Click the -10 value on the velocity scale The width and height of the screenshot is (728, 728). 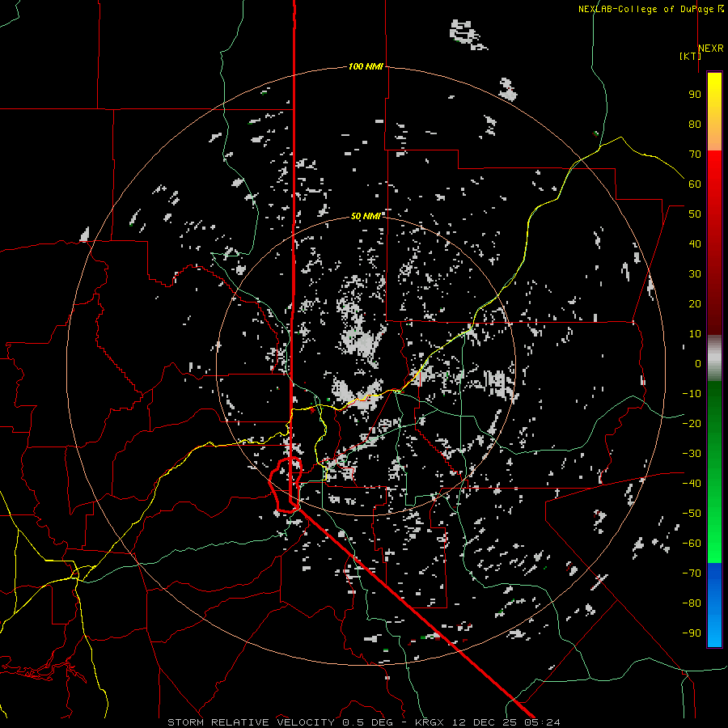click(692, 394)
